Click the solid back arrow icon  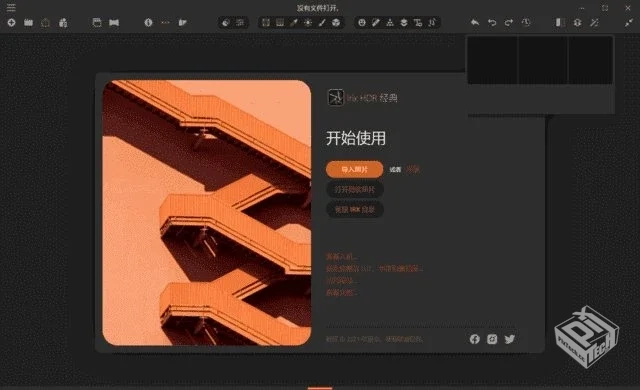475,22
